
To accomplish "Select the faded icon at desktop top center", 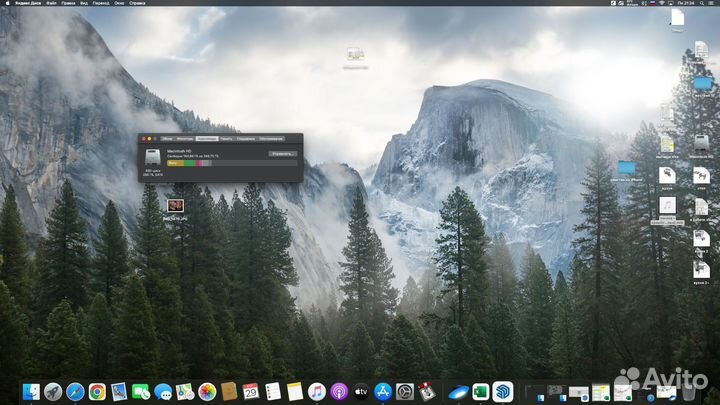I will point(355,54).
